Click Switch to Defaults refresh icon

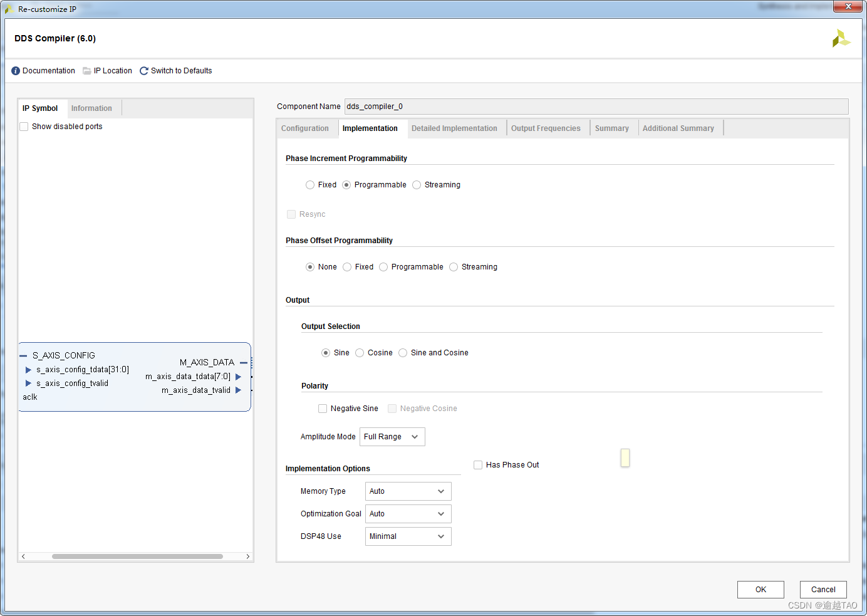point(144,71)
